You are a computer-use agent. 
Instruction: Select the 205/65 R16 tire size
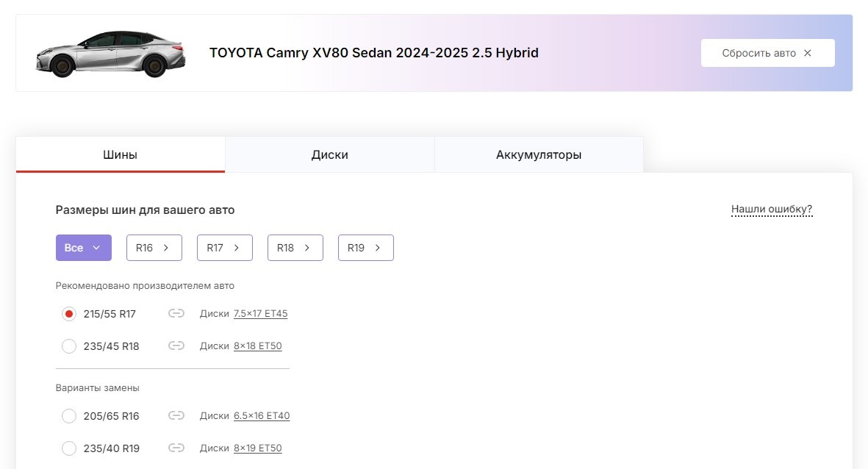pos(68,416)
